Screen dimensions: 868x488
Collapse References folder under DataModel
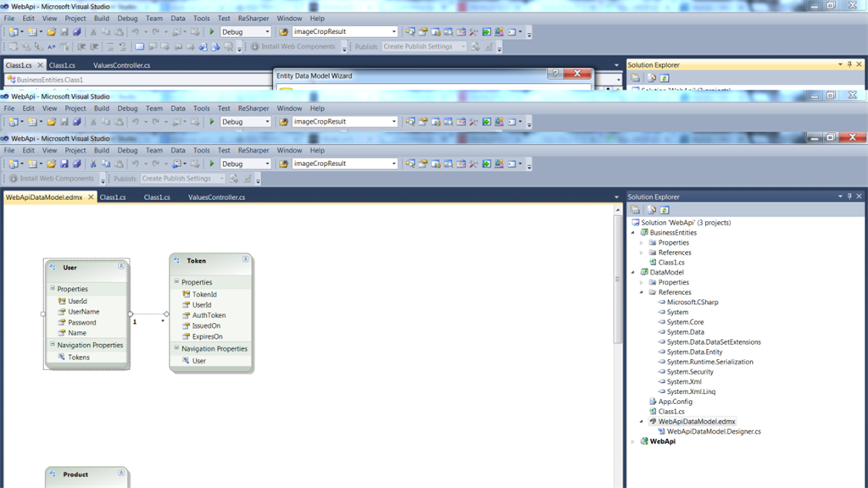pyautogui.click(x=642, y=292)
